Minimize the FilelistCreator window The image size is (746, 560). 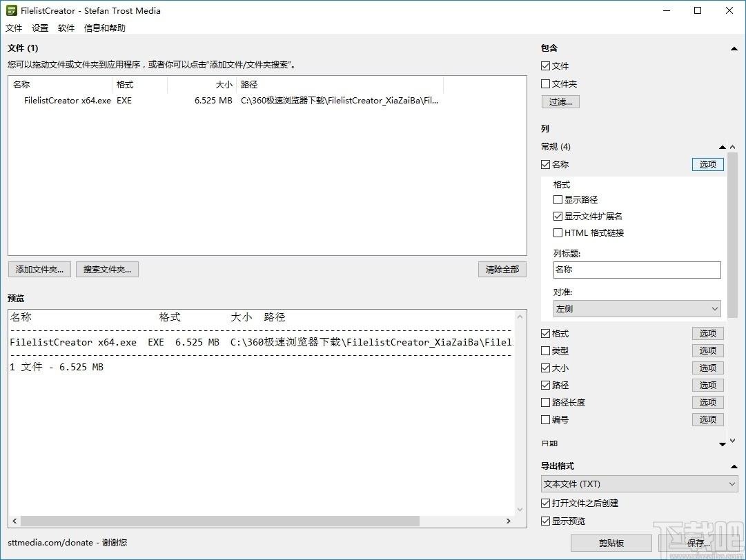pos(667,10)
